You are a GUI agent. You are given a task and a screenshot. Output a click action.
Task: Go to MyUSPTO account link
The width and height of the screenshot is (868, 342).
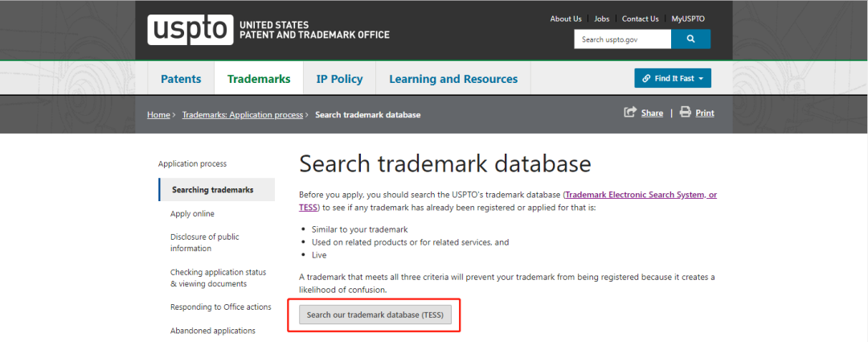pyautogui.click(x=689, y=19)
